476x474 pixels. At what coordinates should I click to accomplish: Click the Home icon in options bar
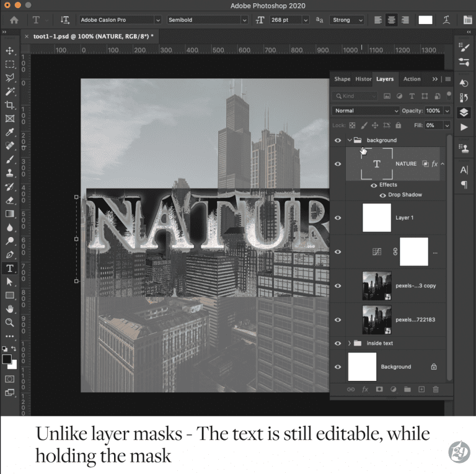pyautogui.click(x=14, y=20)
